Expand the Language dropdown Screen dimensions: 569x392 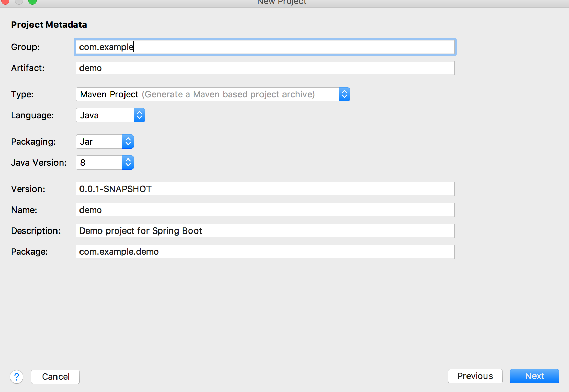pos(139,115)
